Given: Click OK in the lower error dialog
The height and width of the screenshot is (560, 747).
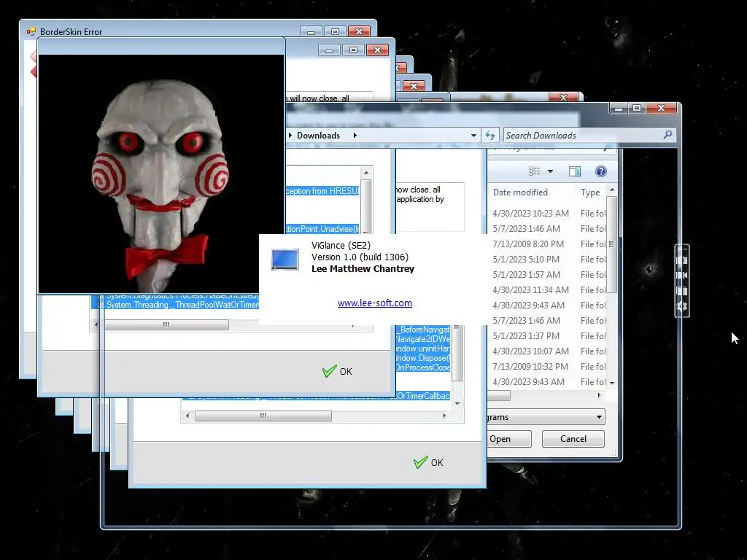Looking at the screenshot, I should [428, 462].
